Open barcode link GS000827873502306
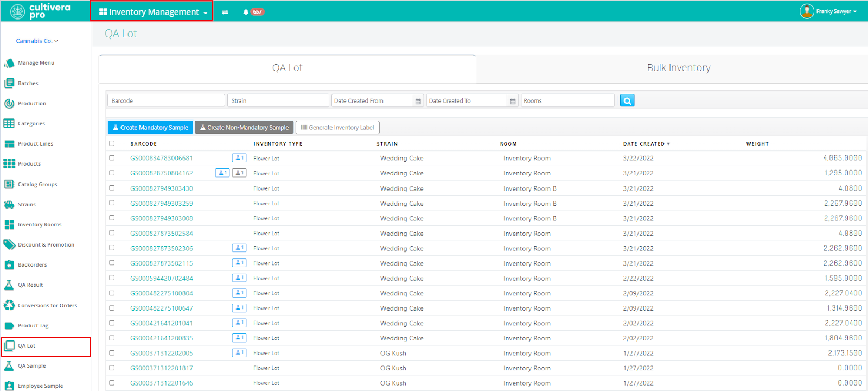The height and width of the screenshot is (391, 868). coord(162,248)
